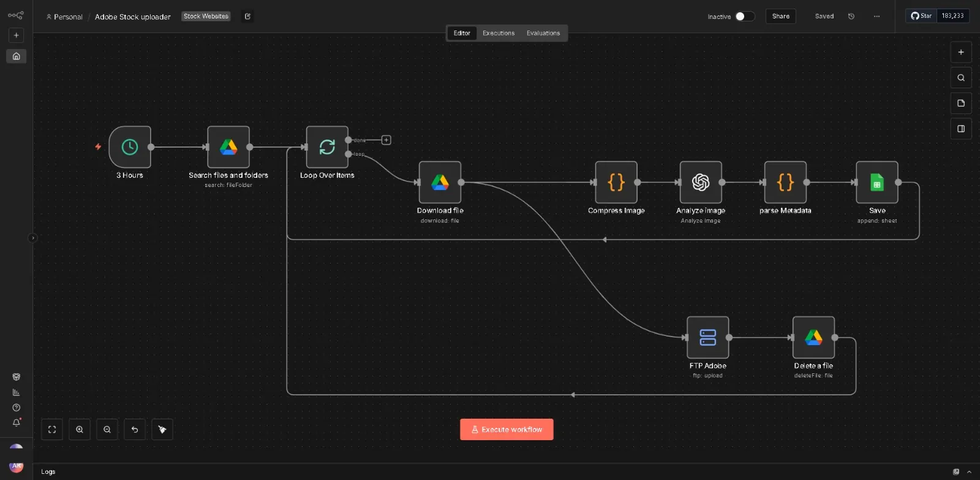Click the Stock Websites tag
980x480 pixels.
206,17
